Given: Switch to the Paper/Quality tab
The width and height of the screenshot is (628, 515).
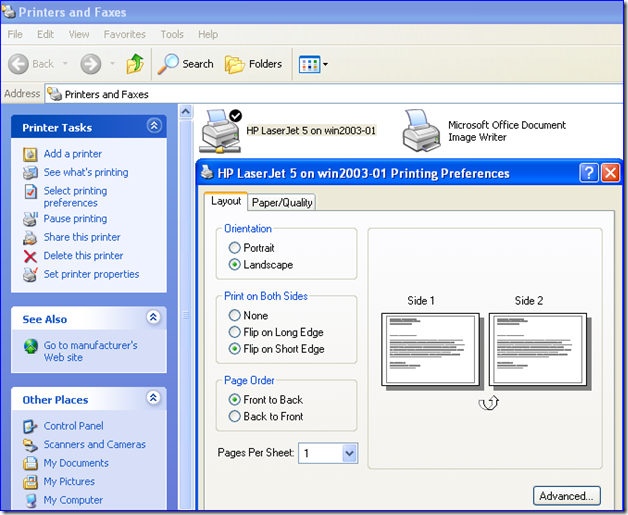Looking at the screenshot, I should tap(282, 203).
